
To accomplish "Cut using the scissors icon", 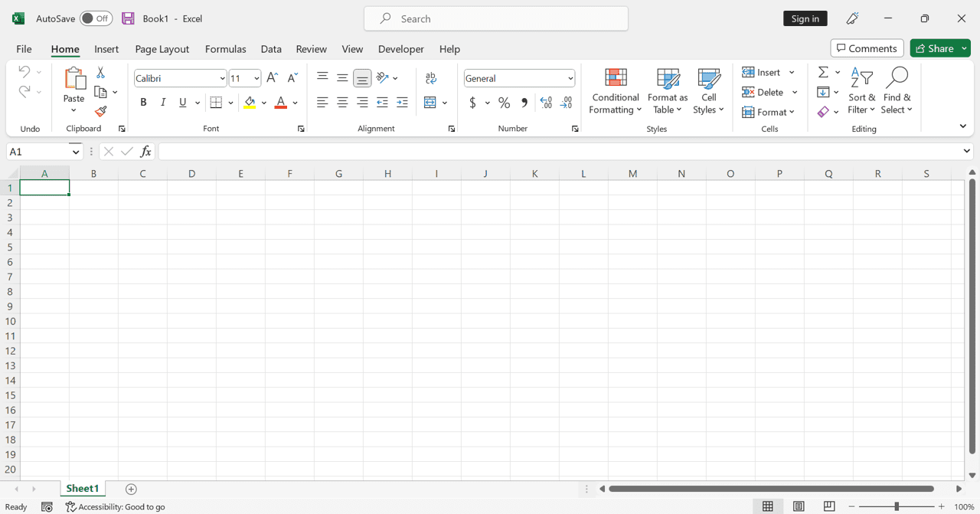I will [100, 71].
